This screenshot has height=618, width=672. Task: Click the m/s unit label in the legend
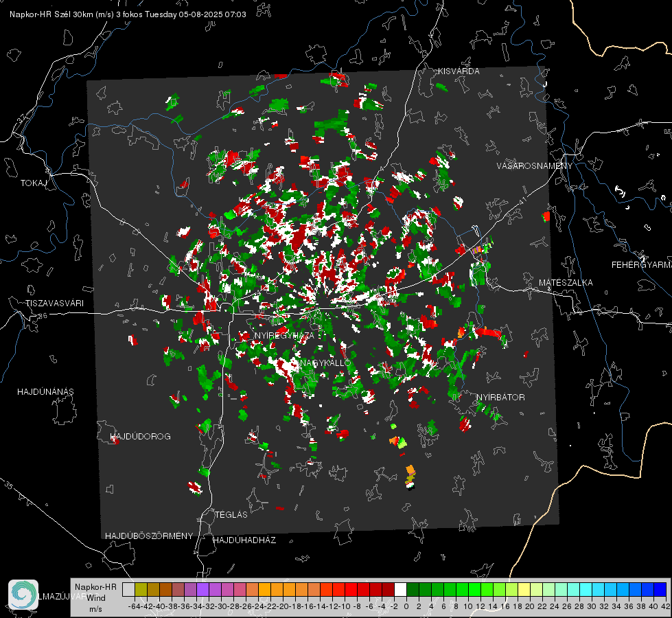(95, 609)
